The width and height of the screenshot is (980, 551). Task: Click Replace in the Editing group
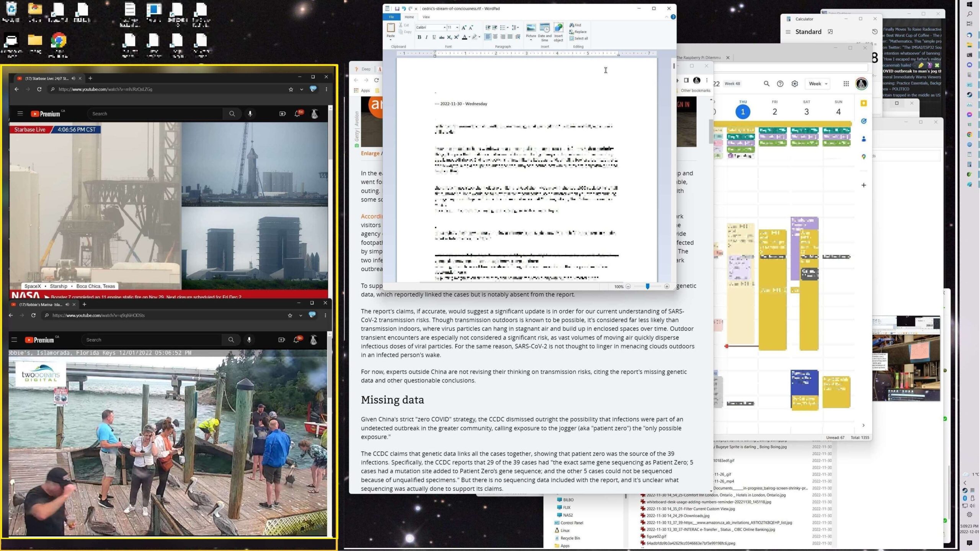[x=578, y=32]
